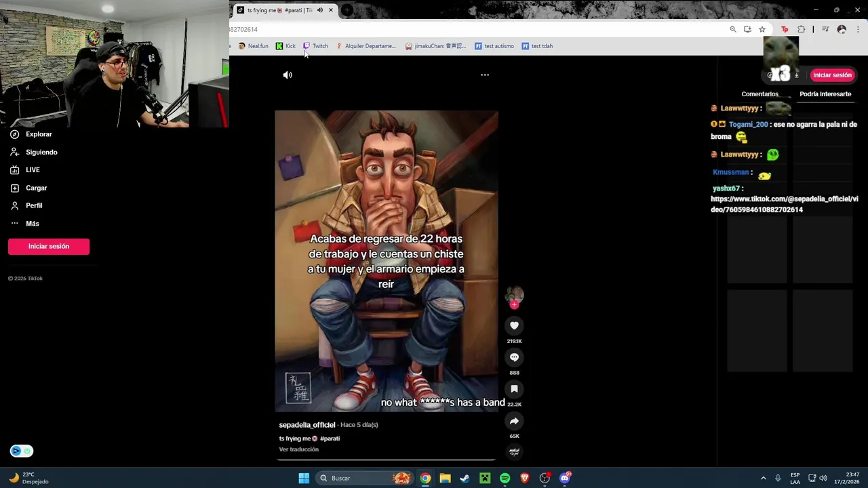Click the Explorar compass icon in sidebar
This screenshot has width=868, height=488.
click(x=14, y=134)
